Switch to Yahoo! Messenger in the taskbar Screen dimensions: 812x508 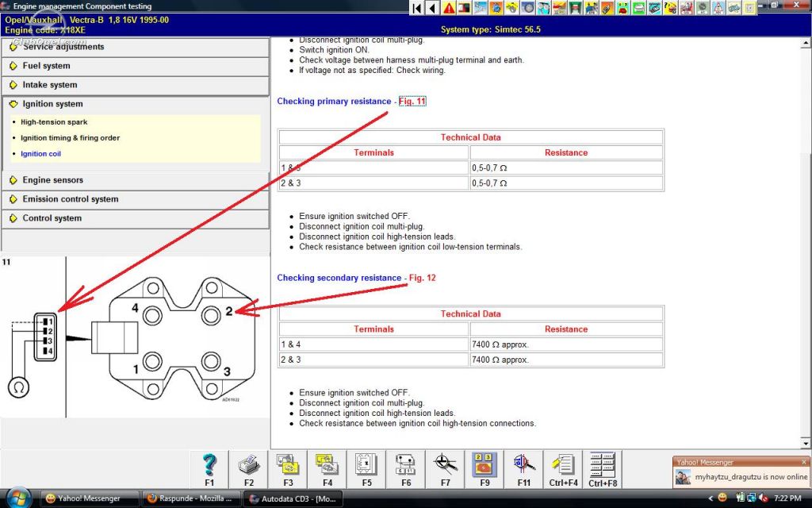pos(89,498)
